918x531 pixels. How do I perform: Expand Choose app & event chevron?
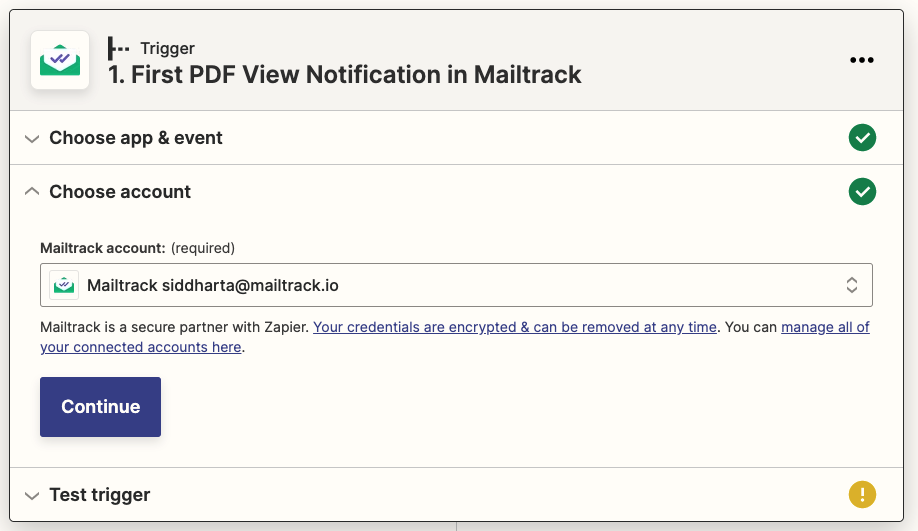tap(32, 138)
